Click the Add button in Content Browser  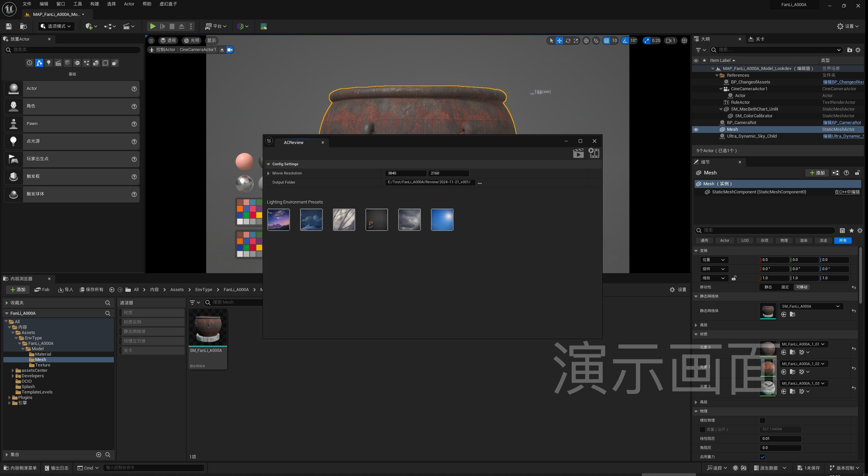[18, 290]
